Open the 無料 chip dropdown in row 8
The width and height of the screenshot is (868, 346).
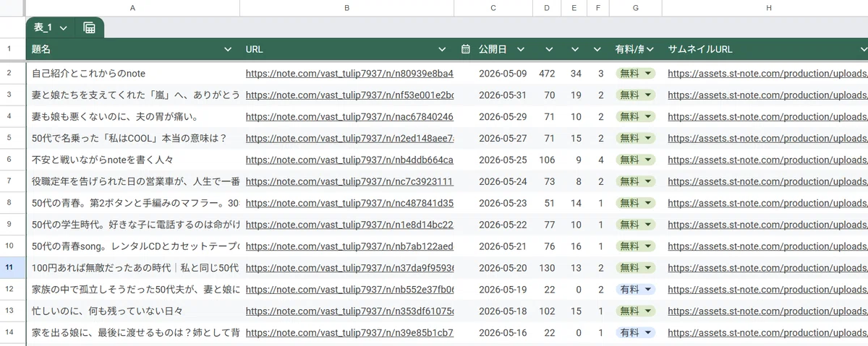point(649,203)
